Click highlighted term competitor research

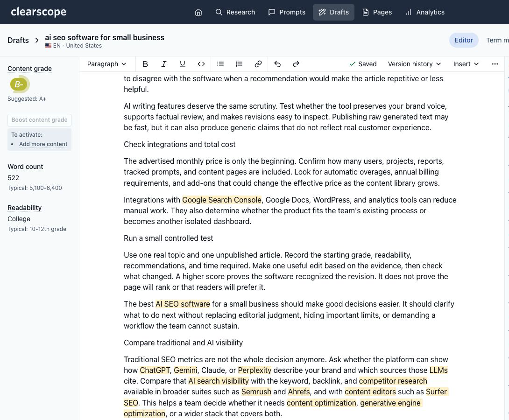[x=393, y=381]
